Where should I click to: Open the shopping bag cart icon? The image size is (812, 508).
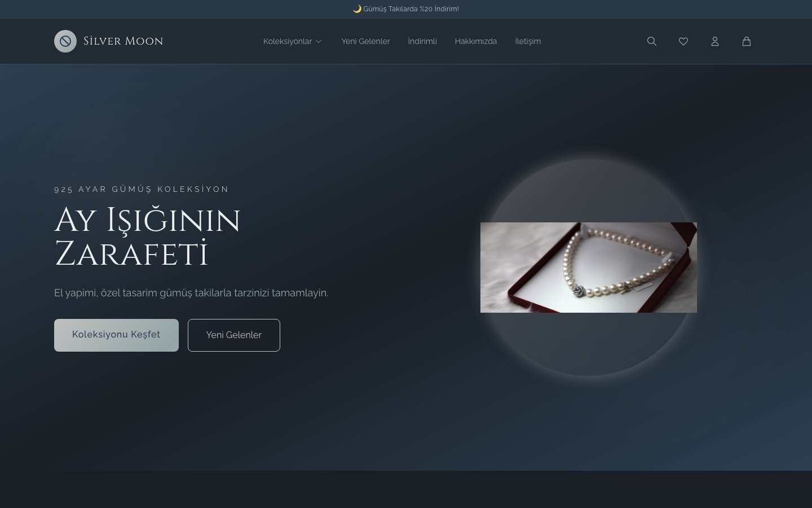coord(747,41)
